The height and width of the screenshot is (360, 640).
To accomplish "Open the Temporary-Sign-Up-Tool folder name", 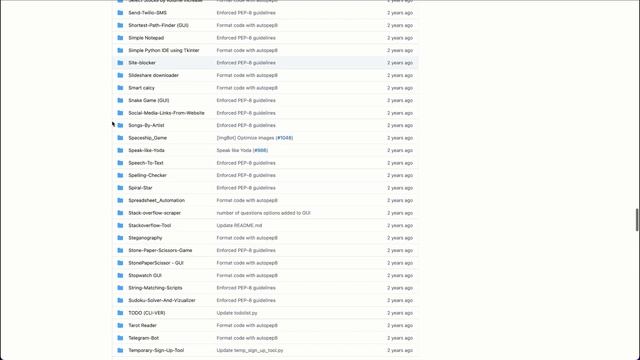I will [x=156, y=350].
